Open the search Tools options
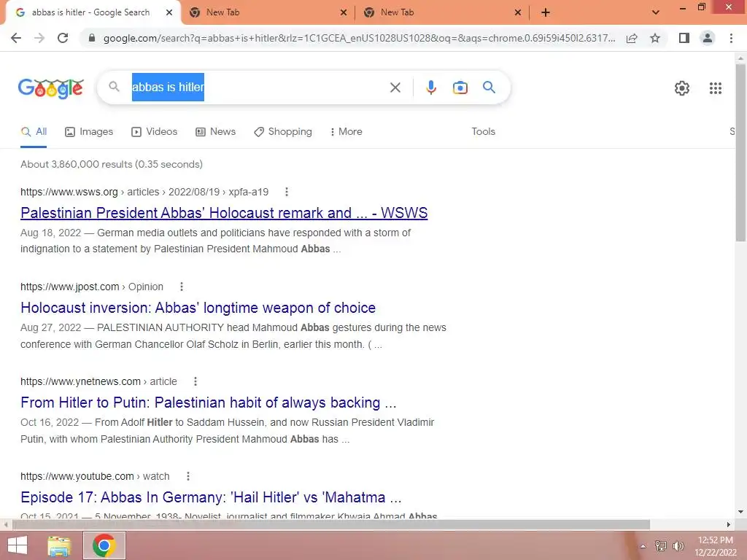 click(x=483, y=132)
